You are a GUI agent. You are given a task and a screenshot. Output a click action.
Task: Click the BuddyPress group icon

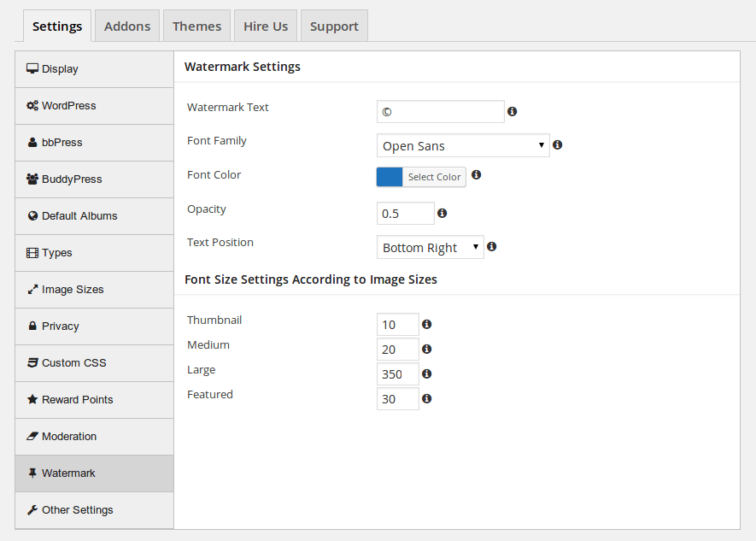tap(32, 179)
